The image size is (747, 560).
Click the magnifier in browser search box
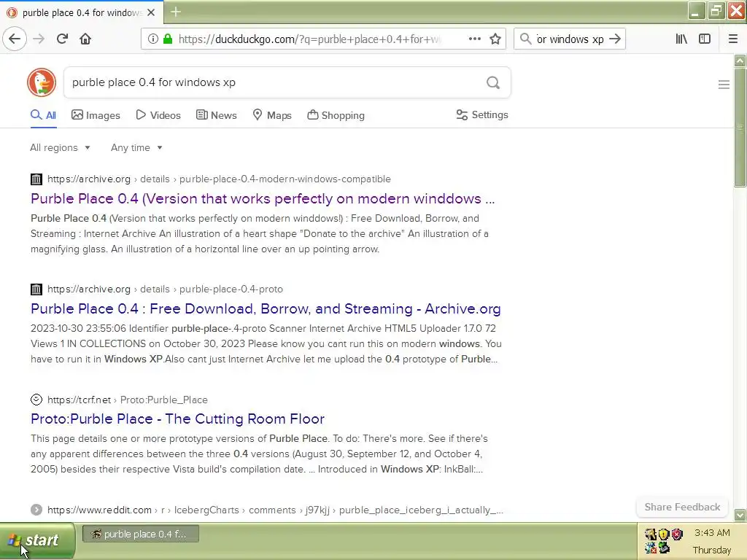(x=525, y=39)
